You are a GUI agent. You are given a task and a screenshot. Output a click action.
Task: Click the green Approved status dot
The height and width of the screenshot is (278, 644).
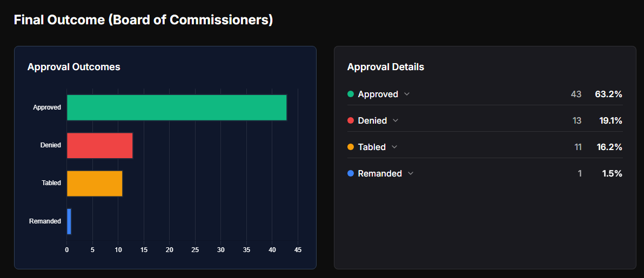351,94
